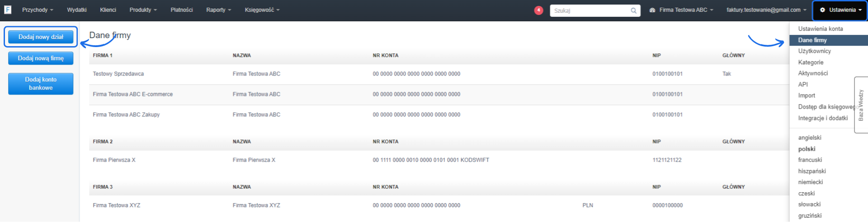Open the Firma Testowa XYZ department link
This screenshot has height=224, width=868.
(x=116, y=205)
